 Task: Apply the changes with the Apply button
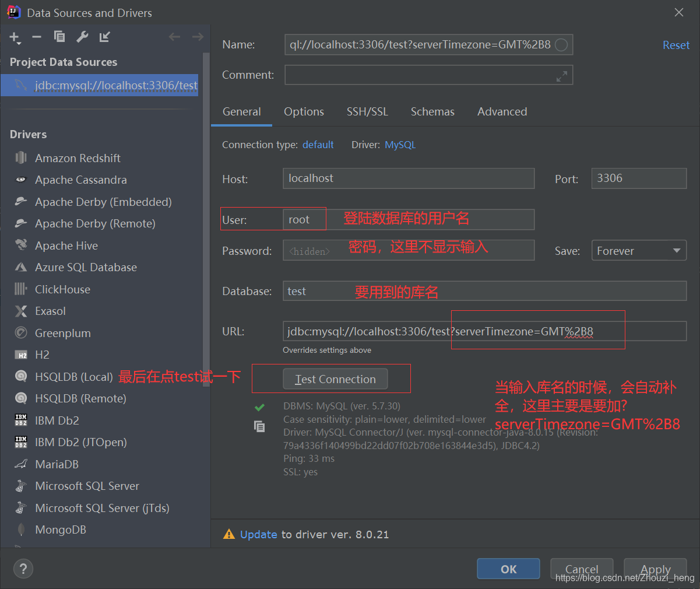tap(655, 569)
